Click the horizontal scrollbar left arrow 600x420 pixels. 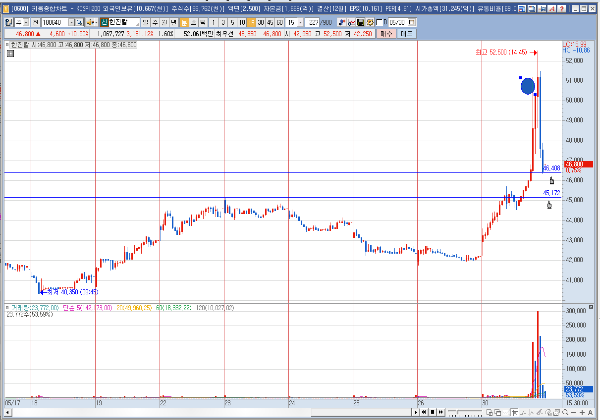point(8,412)
